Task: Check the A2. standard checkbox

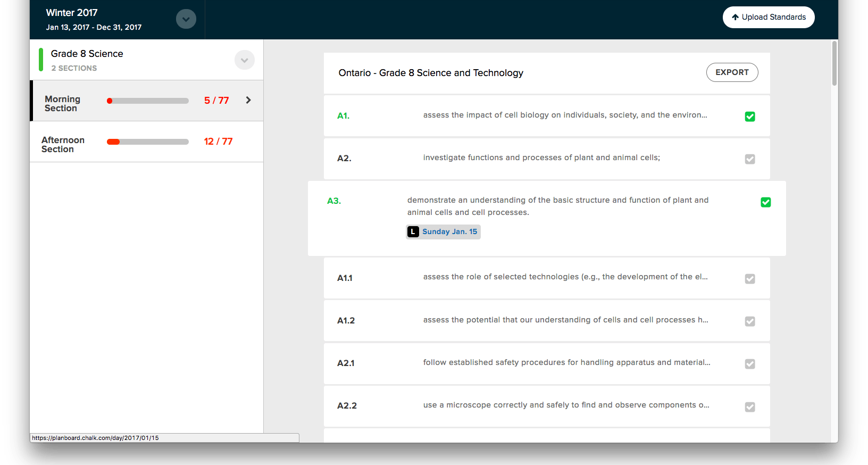Action: [x=750, y=159]
